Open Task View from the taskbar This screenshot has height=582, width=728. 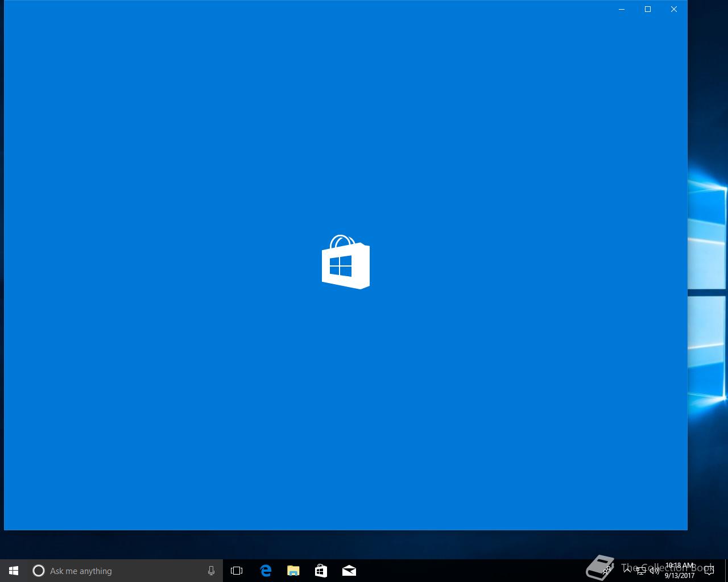[x=237, y=571]
